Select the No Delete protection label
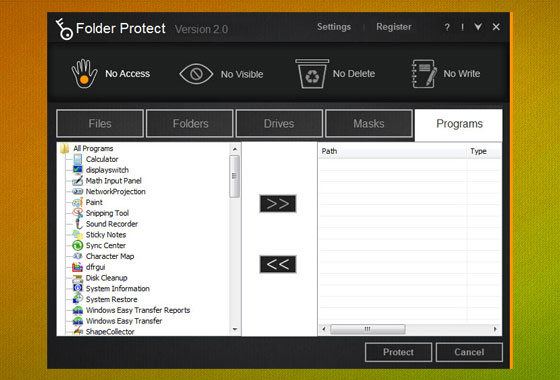The width and height of the screenshot is (560, 380). (x=354, y=74)
